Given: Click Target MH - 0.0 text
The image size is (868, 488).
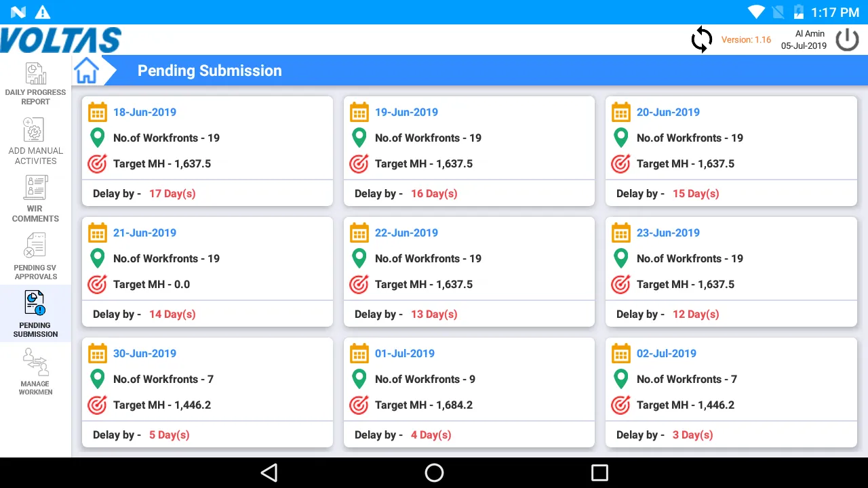Looking at the screenshot, I should click(x=152, y=285).
